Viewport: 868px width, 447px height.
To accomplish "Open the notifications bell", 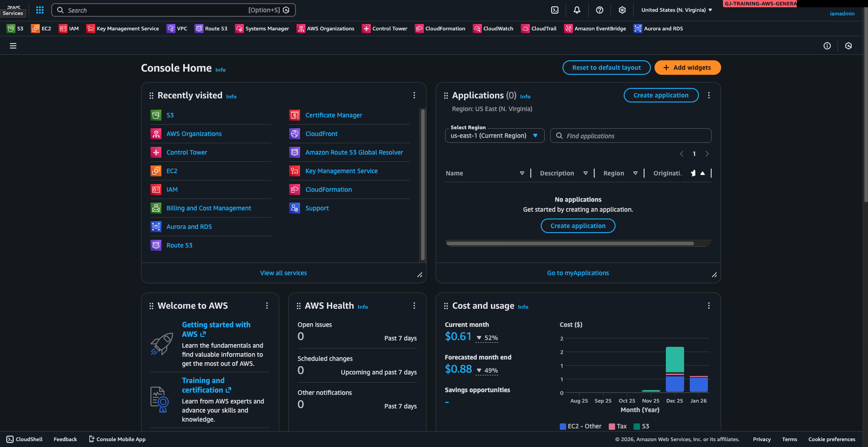I will pos(577,10).
